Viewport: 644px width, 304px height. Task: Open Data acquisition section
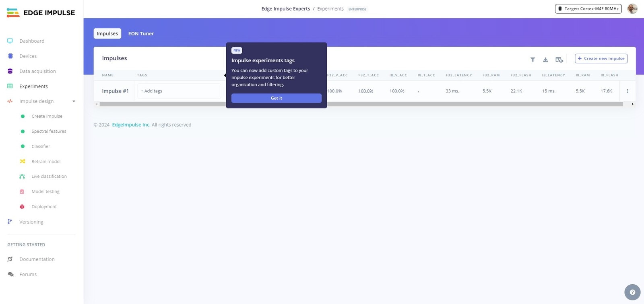click(x=37, y=71)
